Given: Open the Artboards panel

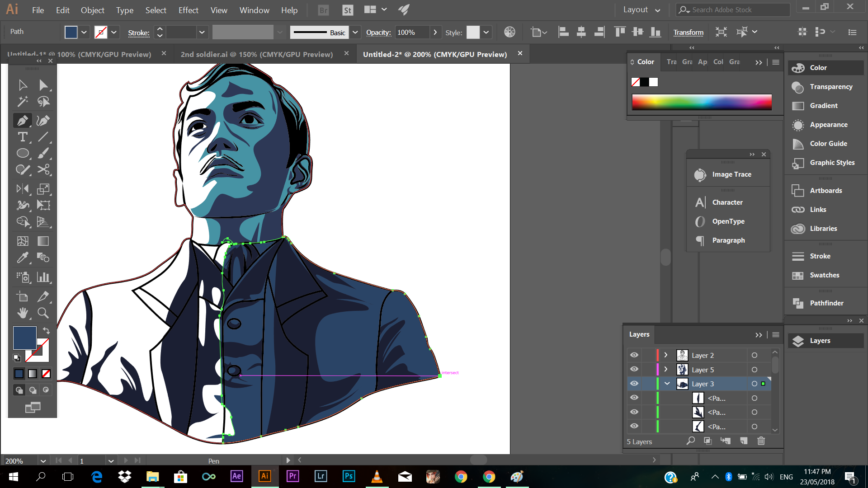Looking at the screenshot, I should (x=826, y=191).
